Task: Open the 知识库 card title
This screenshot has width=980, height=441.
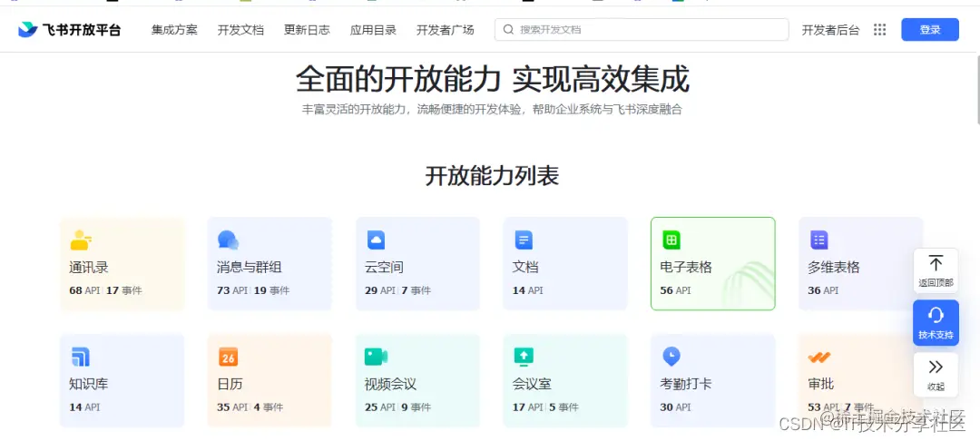Action: (x=89, y=384)
